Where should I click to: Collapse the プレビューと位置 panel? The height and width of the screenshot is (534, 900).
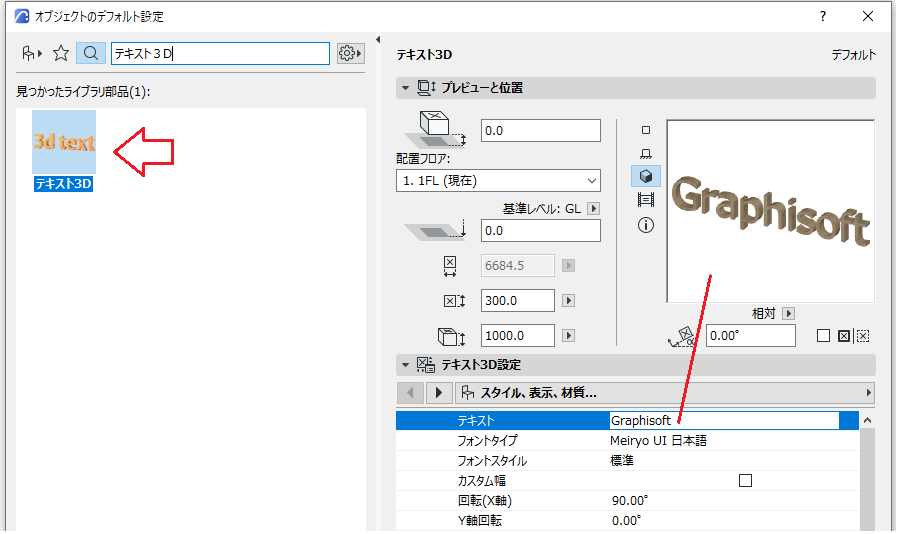pyautogui.click(x=405, y=88)
